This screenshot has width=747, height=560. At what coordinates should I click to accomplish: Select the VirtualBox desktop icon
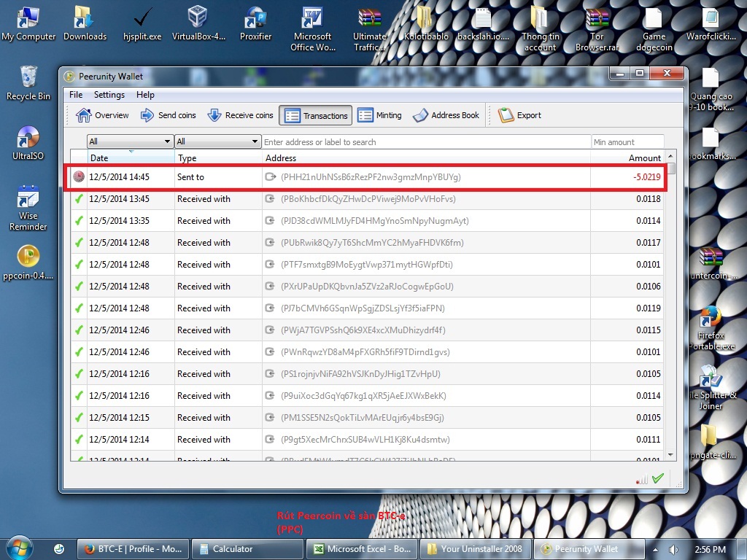(198, 23)
